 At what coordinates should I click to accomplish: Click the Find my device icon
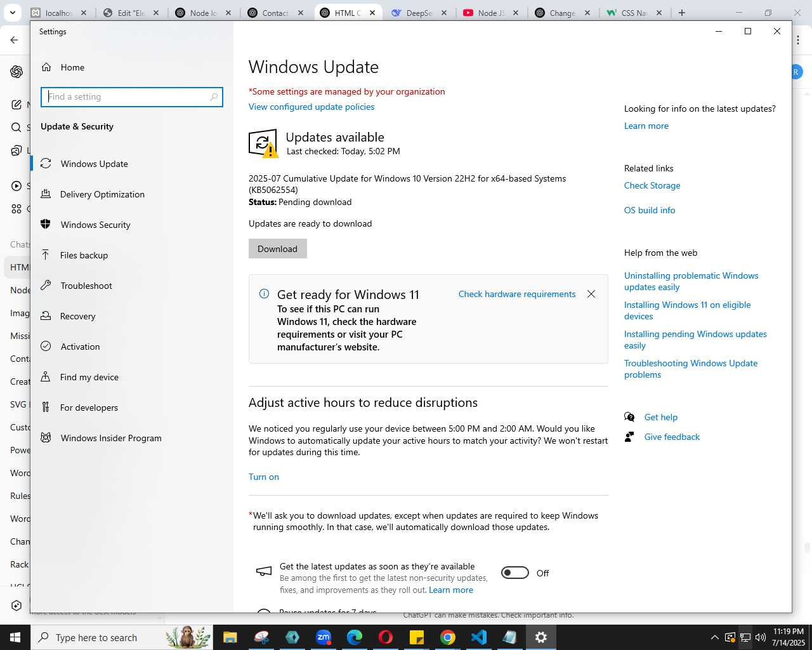pyautogui.click(x=46, y=376)
